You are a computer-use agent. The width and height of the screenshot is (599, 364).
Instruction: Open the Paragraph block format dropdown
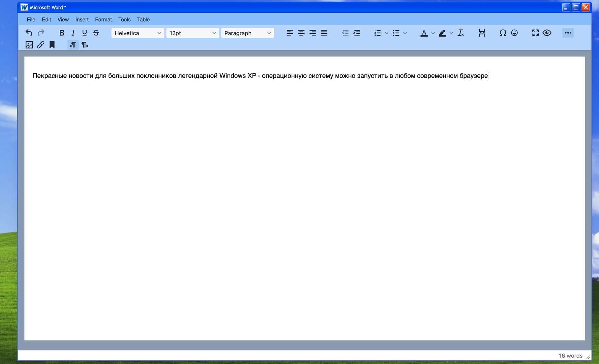pos(247,33)
